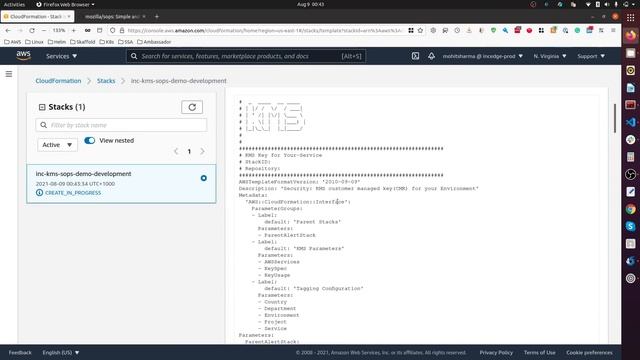
Task: Open the AWS notifications bell
Action: [x=431, y=56]
